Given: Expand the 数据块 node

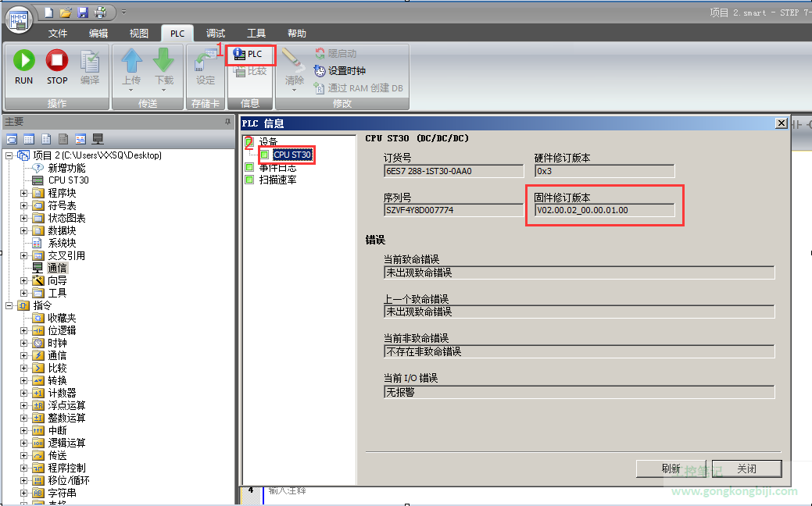Looking at the screenshot, I should pyautogui.click(x=23, y=230).
